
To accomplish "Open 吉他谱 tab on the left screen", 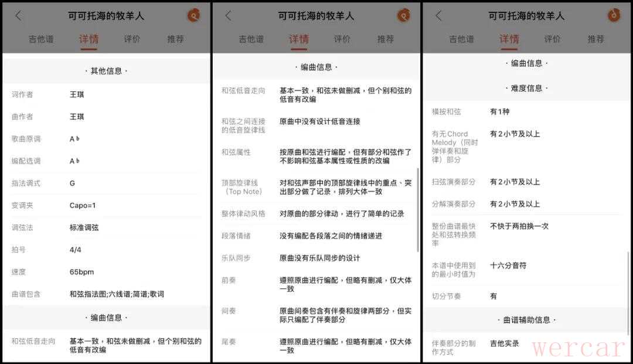I will (41, 39).
